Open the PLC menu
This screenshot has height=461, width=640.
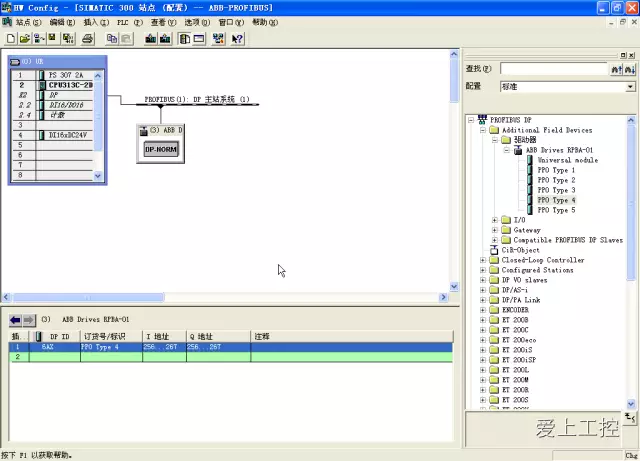[x=130, y=22]
